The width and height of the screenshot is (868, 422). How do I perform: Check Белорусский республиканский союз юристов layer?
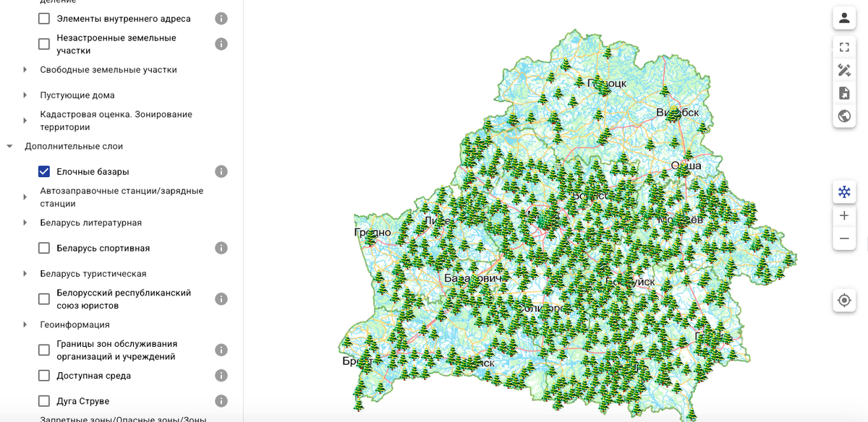pos(44,299)
